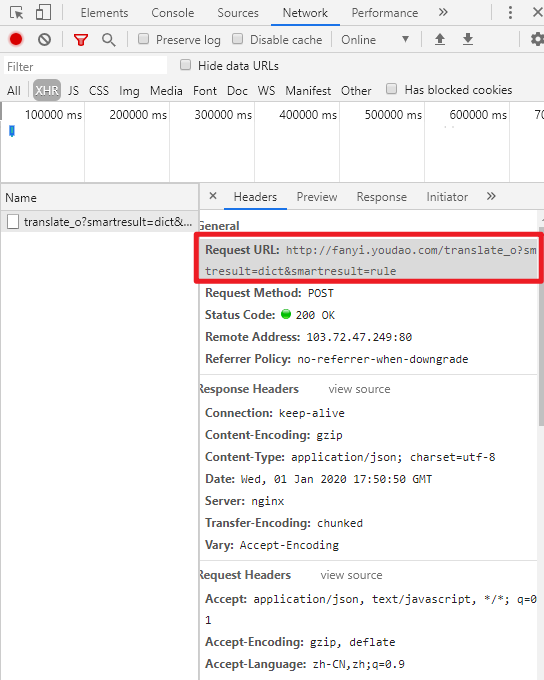Select the Request Method POST value
This screenshot has height=680, width=544.
[x=321, y=293]
